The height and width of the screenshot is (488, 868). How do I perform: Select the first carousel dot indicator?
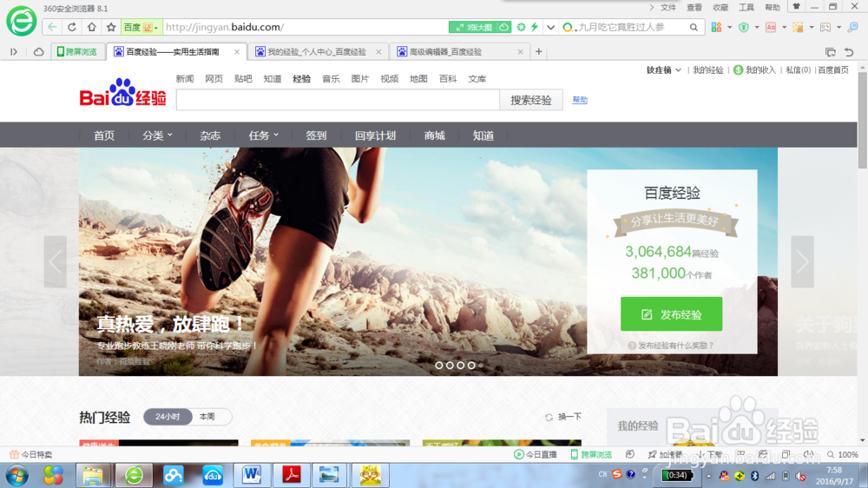click(x=439, y=366)
